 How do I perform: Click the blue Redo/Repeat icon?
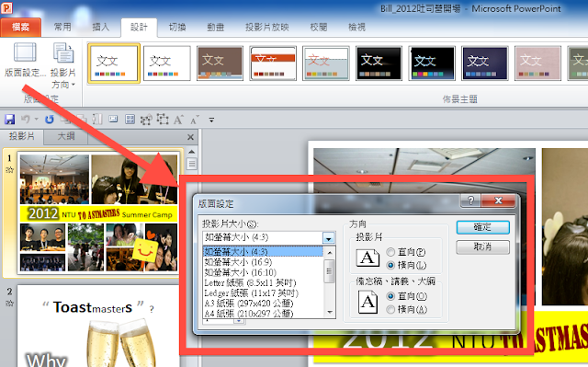coord(49,120)
